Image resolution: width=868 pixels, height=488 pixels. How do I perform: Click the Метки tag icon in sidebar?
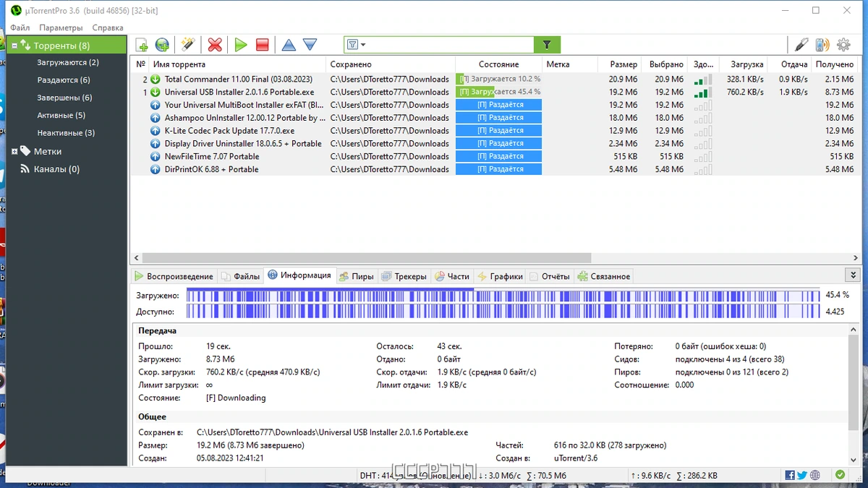(x=25, y=151)
